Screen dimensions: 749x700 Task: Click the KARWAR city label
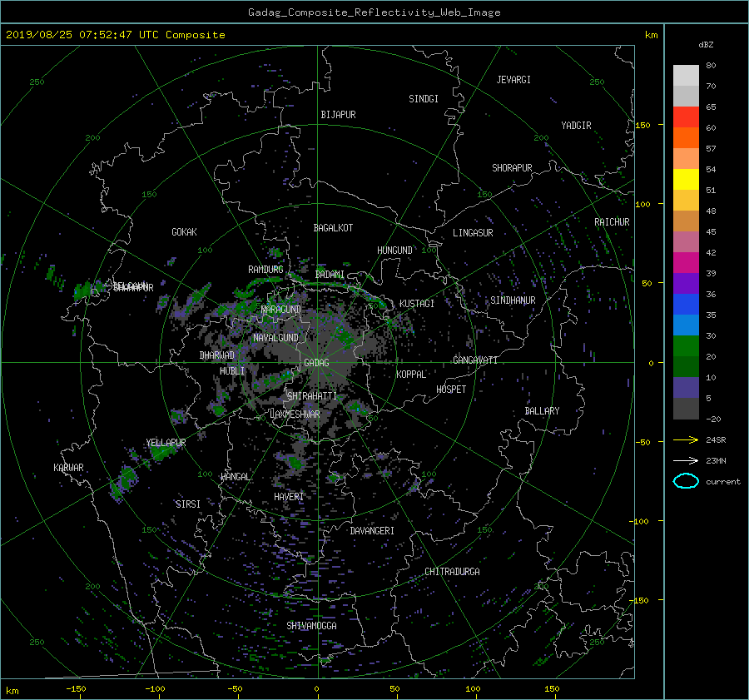click(x=68, y=467)
